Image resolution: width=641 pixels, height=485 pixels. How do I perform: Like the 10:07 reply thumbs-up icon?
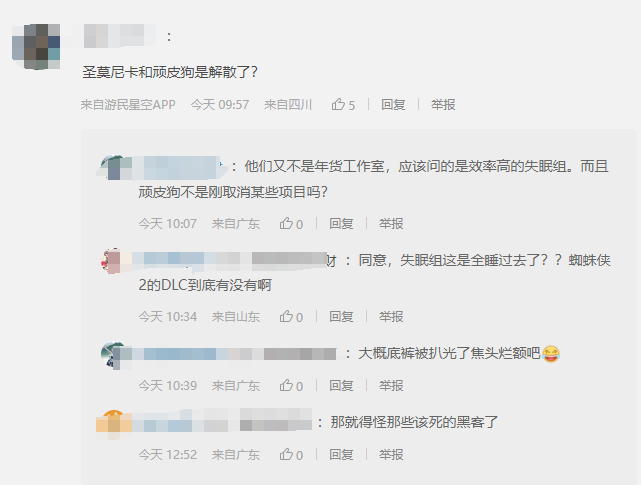(x=286, y=223)
